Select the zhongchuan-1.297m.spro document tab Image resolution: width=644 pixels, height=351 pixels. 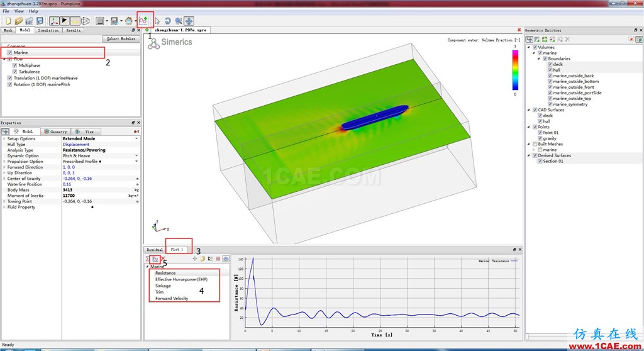tap(180, 30)
